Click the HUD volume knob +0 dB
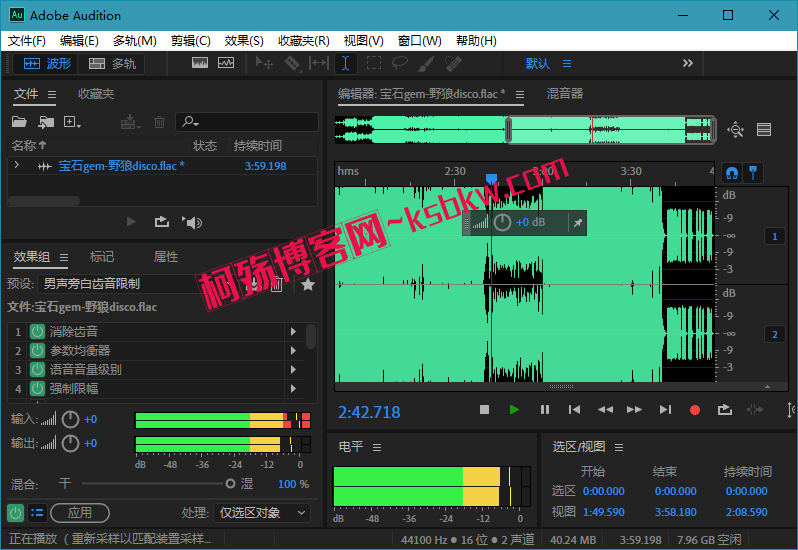Screen dimensions: 798x550 tap(502, 222)
